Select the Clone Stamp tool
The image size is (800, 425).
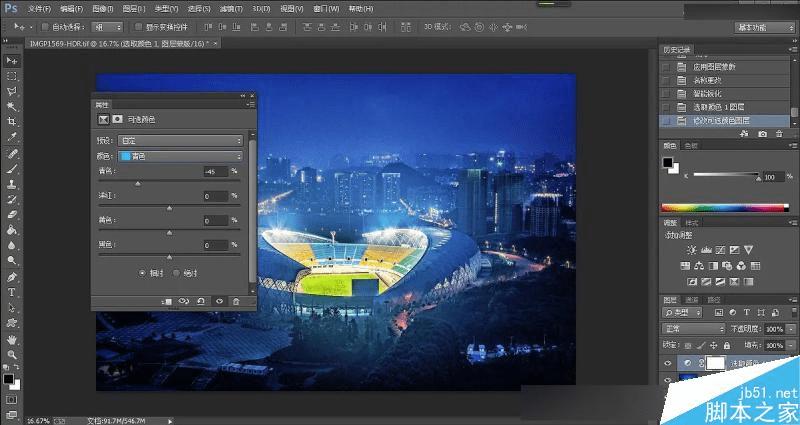(x=11, y=184)
